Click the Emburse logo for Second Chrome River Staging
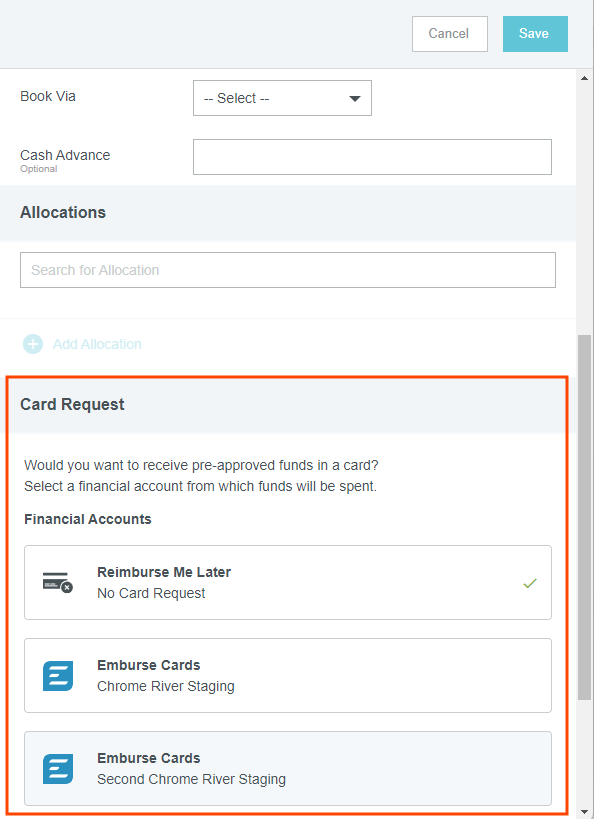The image size is (594, 819). [x=57, y=769]
